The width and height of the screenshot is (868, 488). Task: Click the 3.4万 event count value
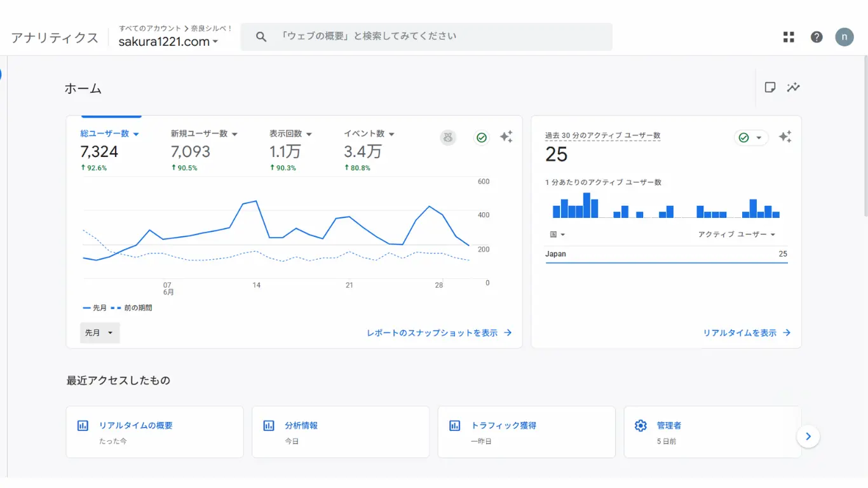pyautogui.click(x=363, y=152)
